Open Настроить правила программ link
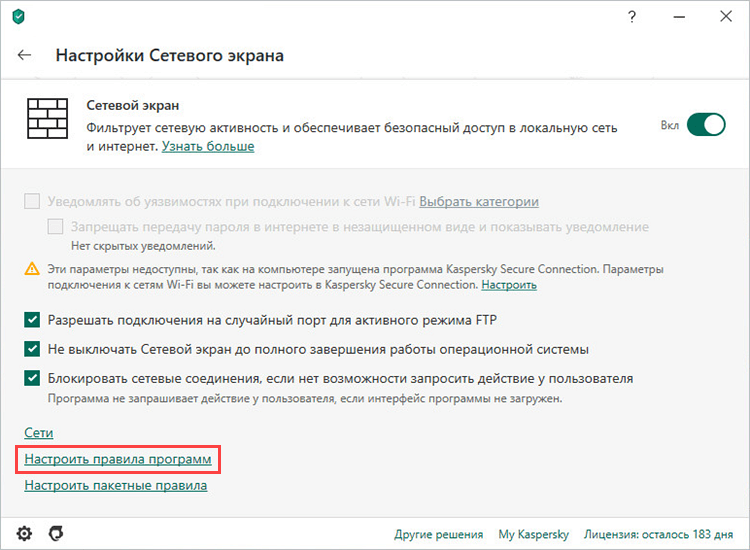The width and height of the screenshot is (750, 550). (x=118, y=459)
